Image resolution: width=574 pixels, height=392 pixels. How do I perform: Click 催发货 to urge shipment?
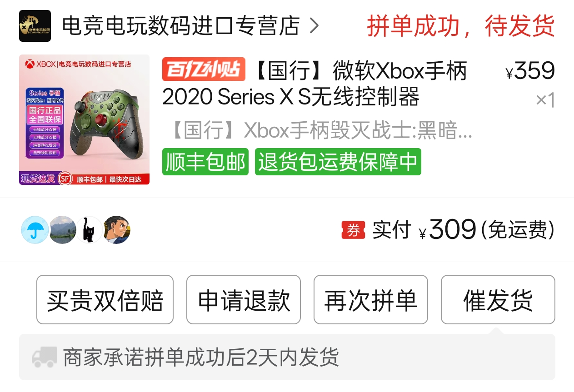click(x=498, y=300)
